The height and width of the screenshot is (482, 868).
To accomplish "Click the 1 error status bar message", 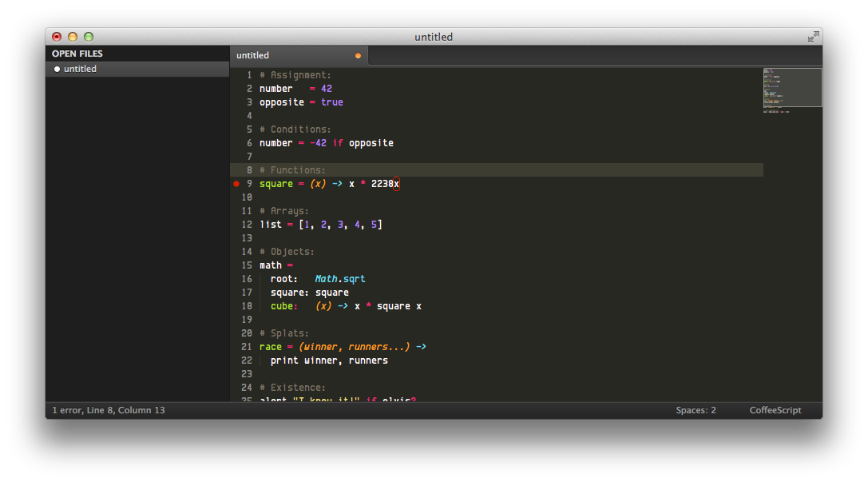I will coord(108,410).
